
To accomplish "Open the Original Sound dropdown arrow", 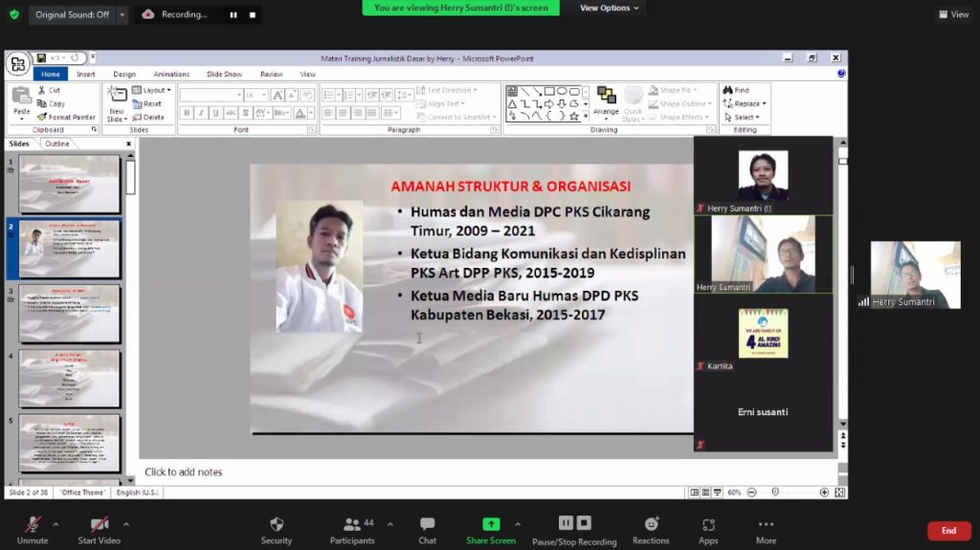I will pos(122,14).
